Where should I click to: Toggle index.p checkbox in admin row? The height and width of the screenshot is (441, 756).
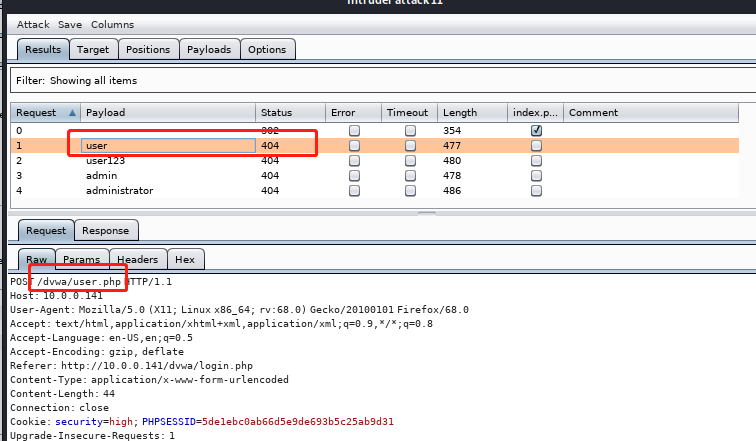[x=536, y=175]
